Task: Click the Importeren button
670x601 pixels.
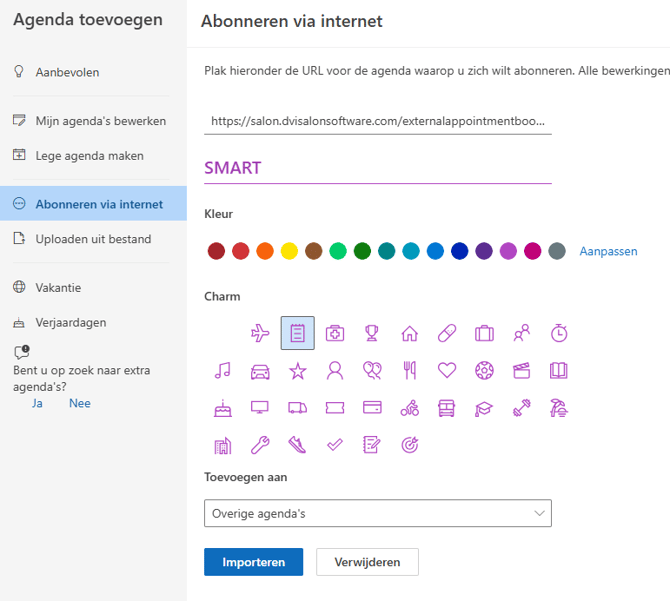Action: click(x=253, y=562)
